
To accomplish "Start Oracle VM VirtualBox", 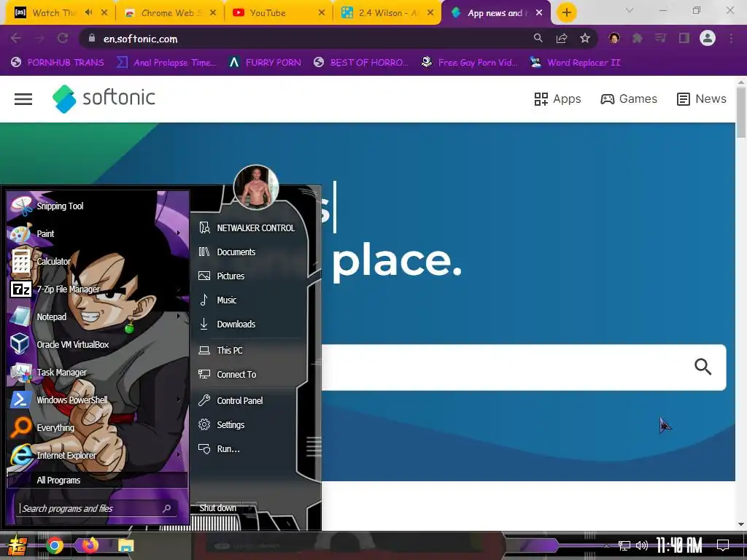I will pyautogui.click(x=98, y=344).
